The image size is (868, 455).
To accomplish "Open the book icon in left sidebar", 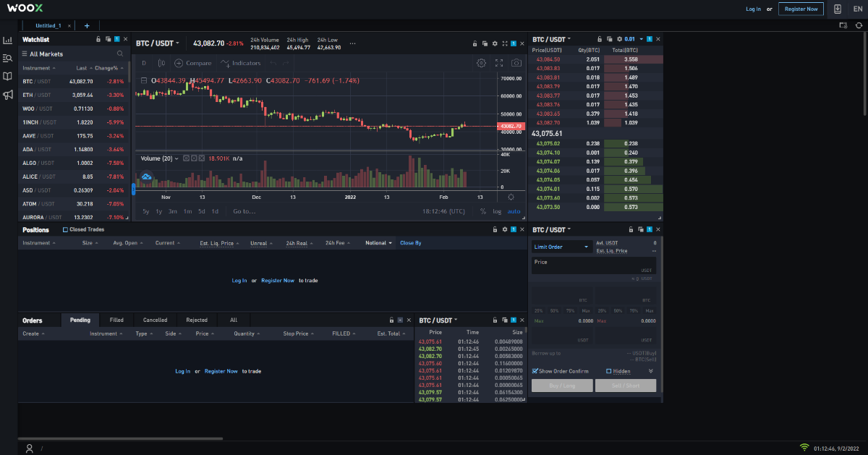I will point(8,76).
